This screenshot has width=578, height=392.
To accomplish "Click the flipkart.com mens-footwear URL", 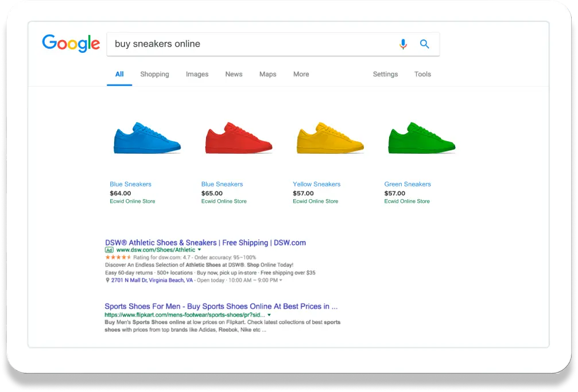I will tap(185, 315).
